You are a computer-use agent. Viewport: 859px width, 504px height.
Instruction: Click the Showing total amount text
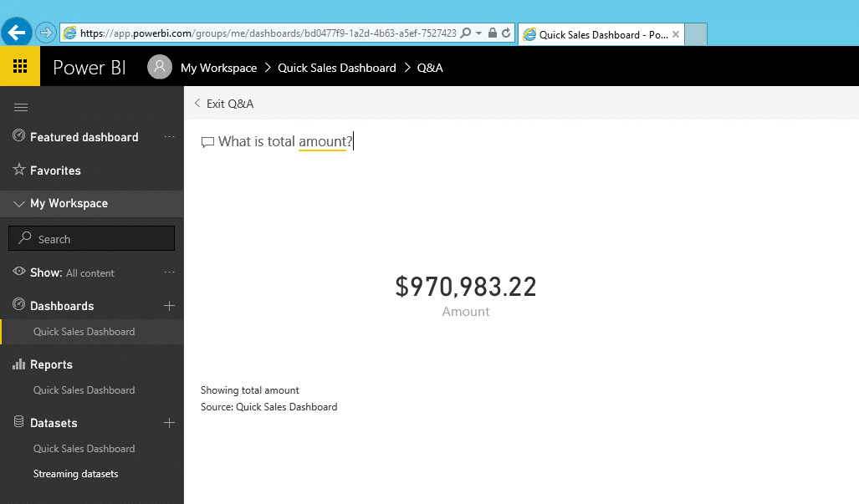[x=250, y=390]
